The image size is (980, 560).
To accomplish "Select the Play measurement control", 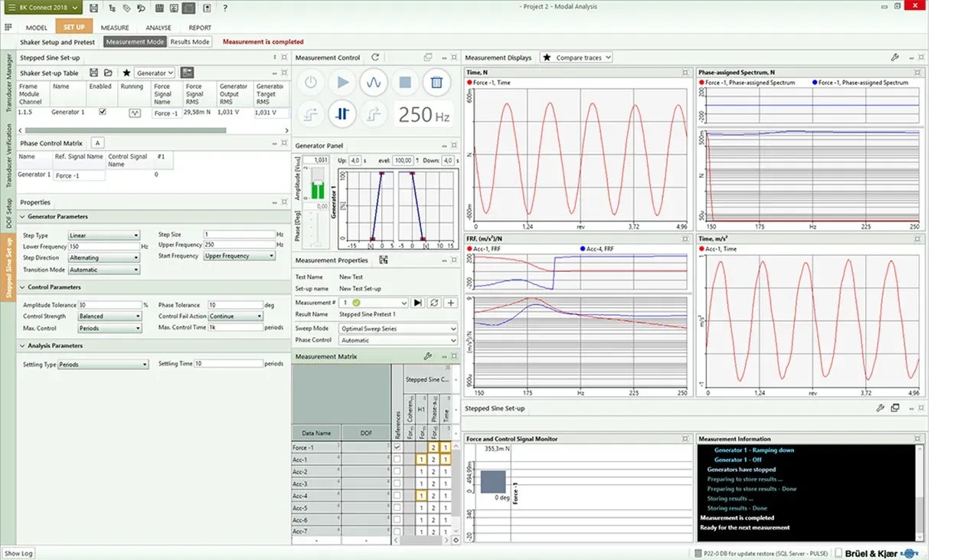I will [342, 82].
